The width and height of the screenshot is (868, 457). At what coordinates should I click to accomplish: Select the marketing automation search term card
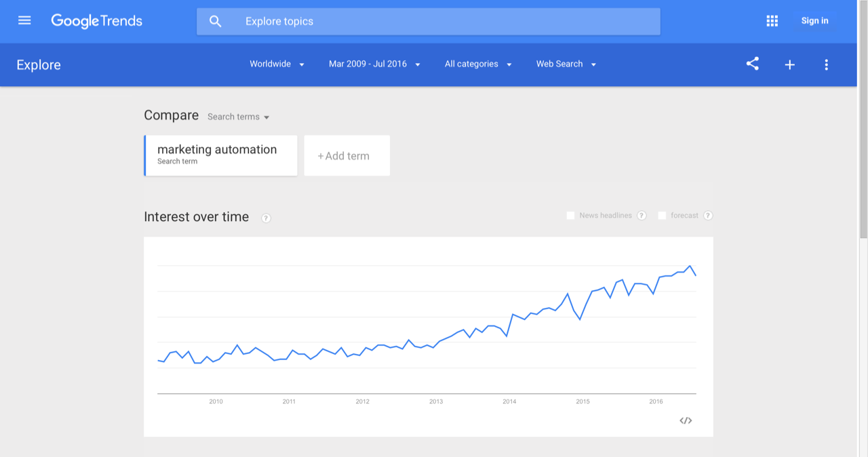click(x=221, y=155)
